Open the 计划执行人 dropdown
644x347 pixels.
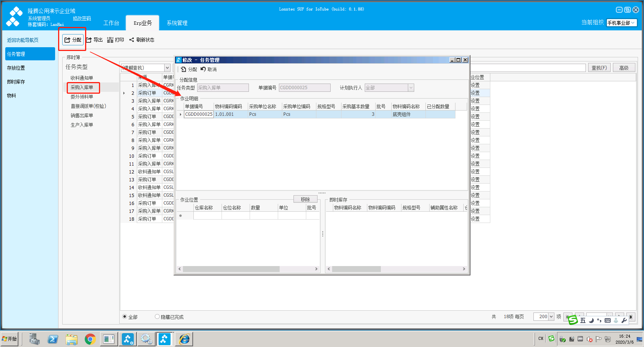(411, 88)
